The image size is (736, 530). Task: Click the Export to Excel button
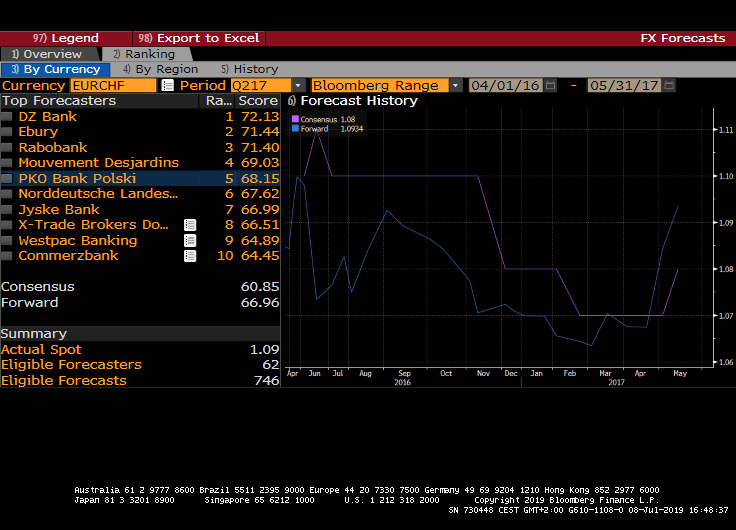click(x=200, y=38)
